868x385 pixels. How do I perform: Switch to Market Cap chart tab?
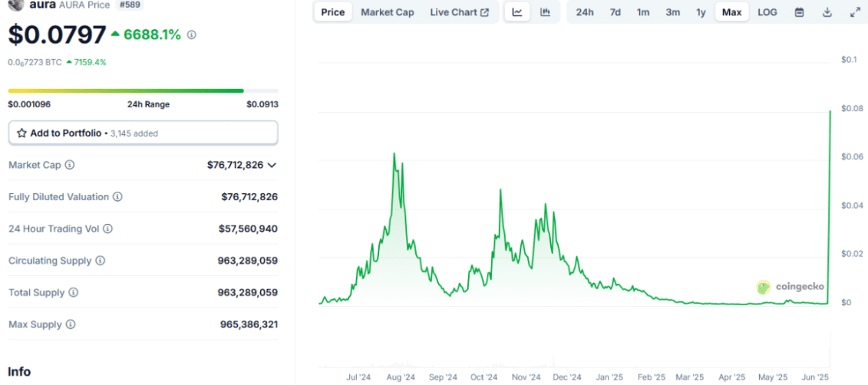(388, 12)
